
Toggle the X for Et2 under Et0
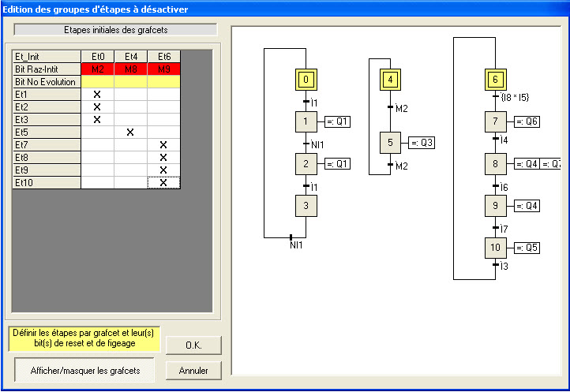click(x=97, y=107)
